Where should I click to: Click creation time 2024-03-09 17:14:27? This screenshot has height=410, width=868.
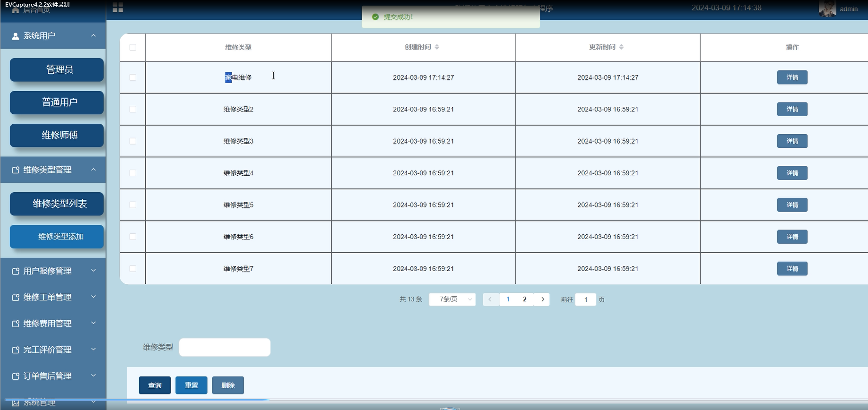(424, 77)
